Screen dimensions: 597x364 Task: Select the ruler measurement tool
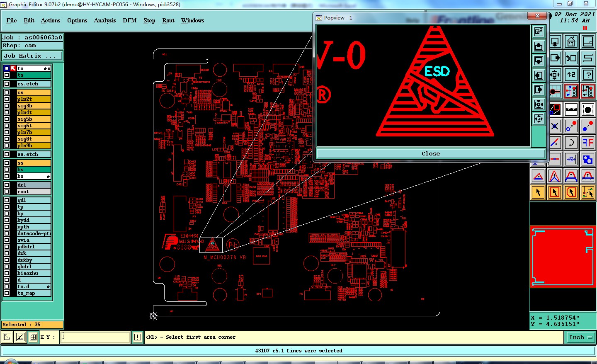pyautogui.click(x=571, y=109)
